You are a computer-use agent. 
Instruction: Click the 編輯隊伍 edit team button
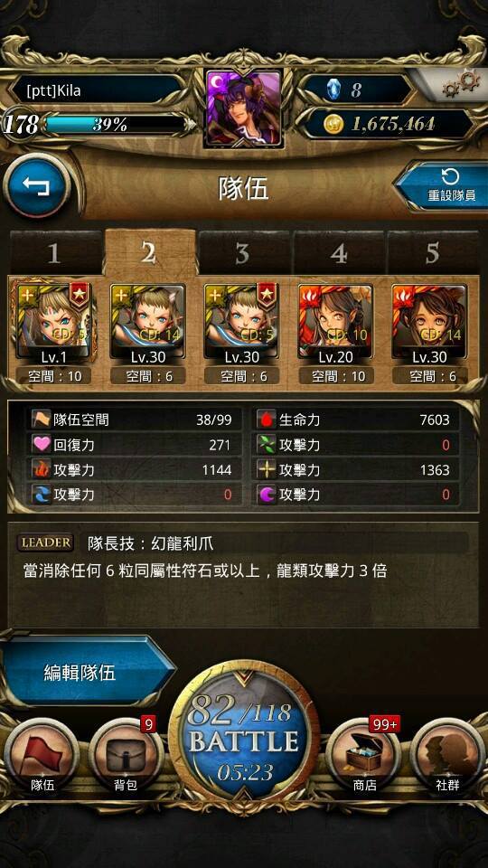coord(89,672)
